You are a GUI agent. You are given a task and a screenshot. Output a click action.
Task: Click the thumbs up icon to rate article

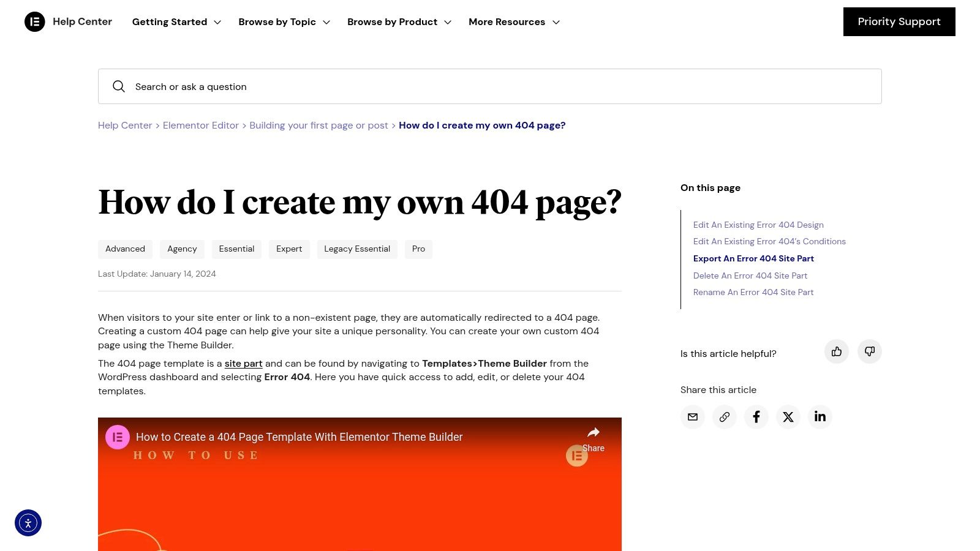click(837, 351)
